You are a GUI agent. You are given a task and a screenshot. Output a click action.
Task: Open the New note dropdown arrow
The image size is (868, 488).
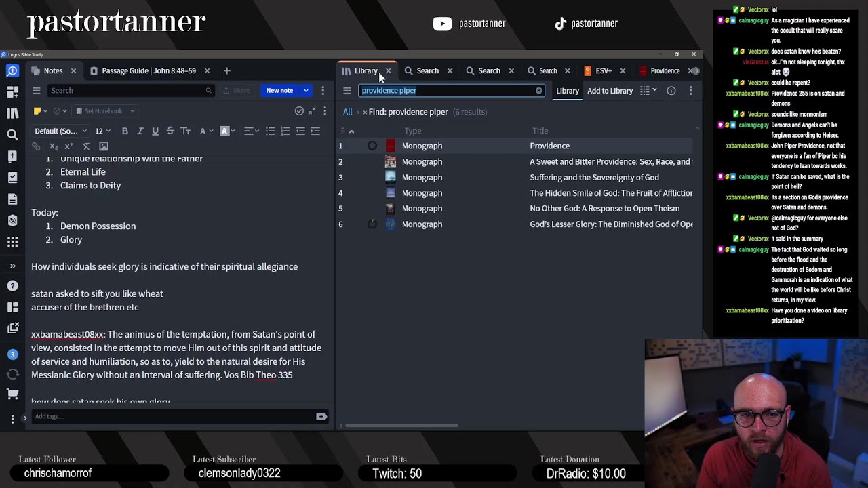pos(306,91)
